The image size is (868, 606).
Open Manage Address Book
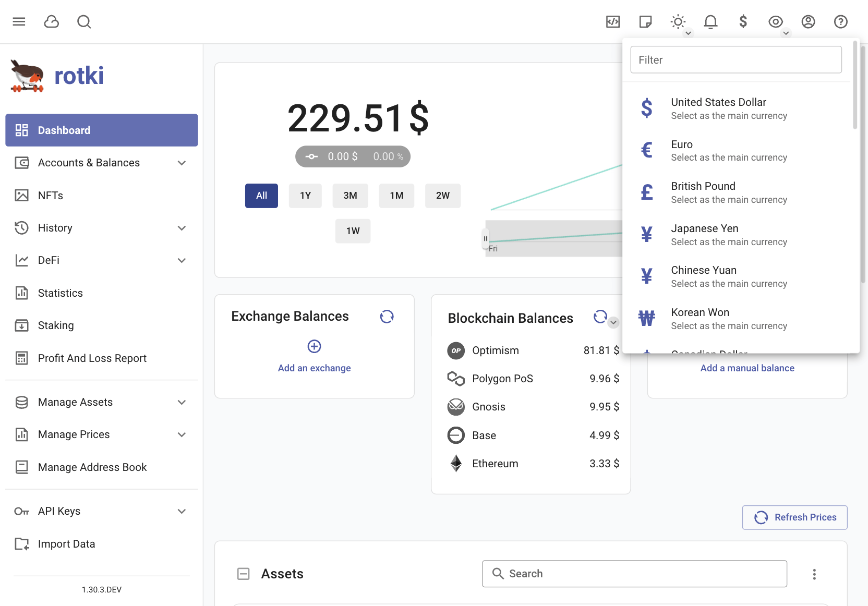point(102,467)
